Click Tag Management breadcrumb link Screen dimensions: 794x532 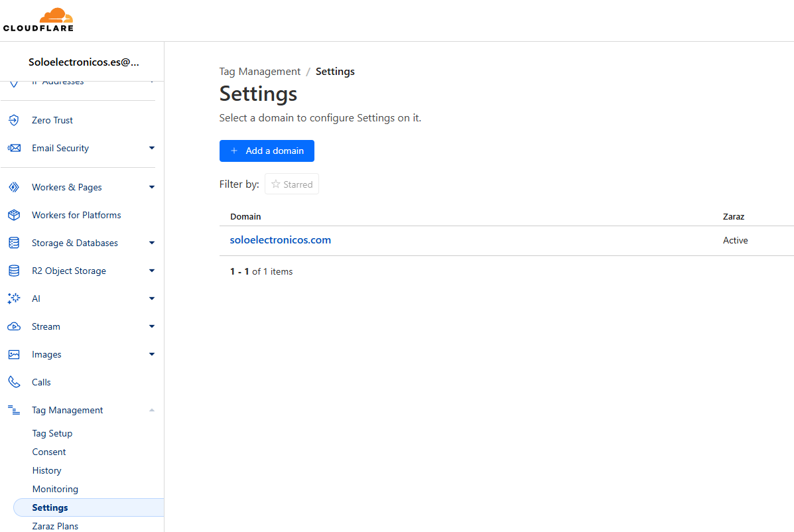pos(260,72)
